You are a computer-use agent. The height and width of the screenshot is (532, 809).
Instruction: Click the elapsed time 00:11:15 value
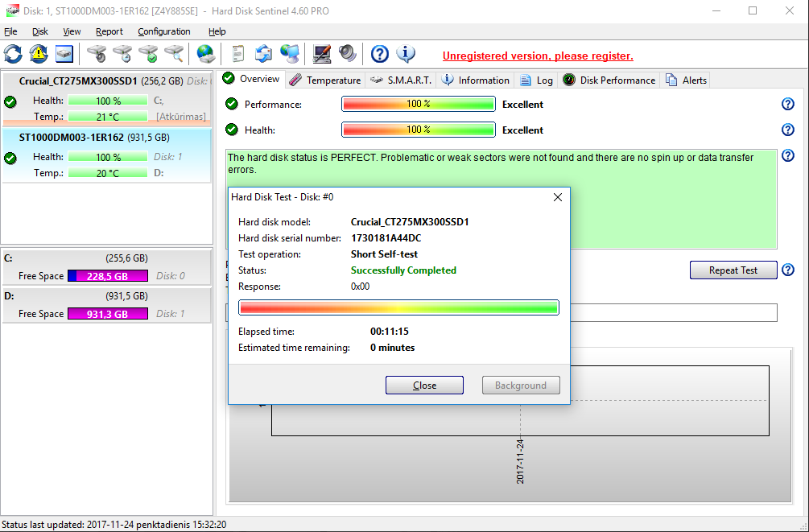(390, 332)
